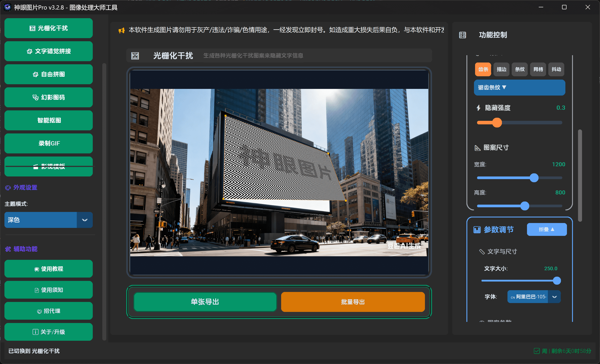Image resolution: width=600 pixels, height=364 pixels.
Task: Click the 功能控制 panel icon
Action: point(463,35)
